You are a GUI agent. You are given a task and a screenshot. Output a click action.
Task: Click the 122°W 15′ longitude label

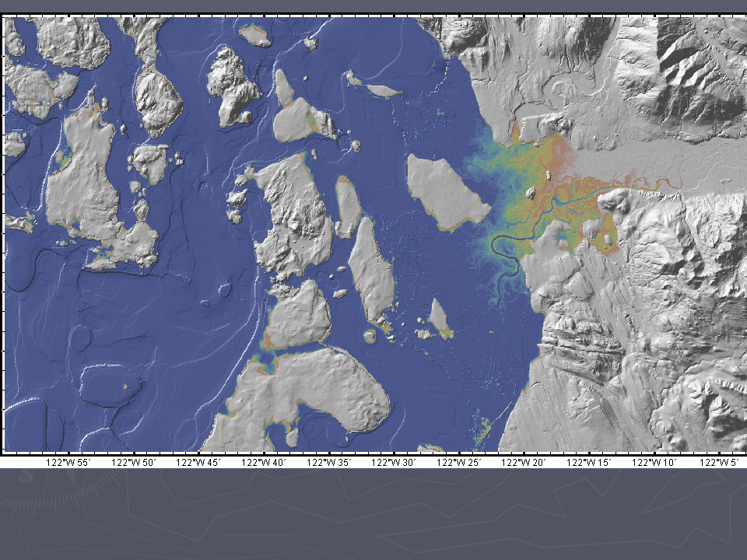(x=589, y=462)
